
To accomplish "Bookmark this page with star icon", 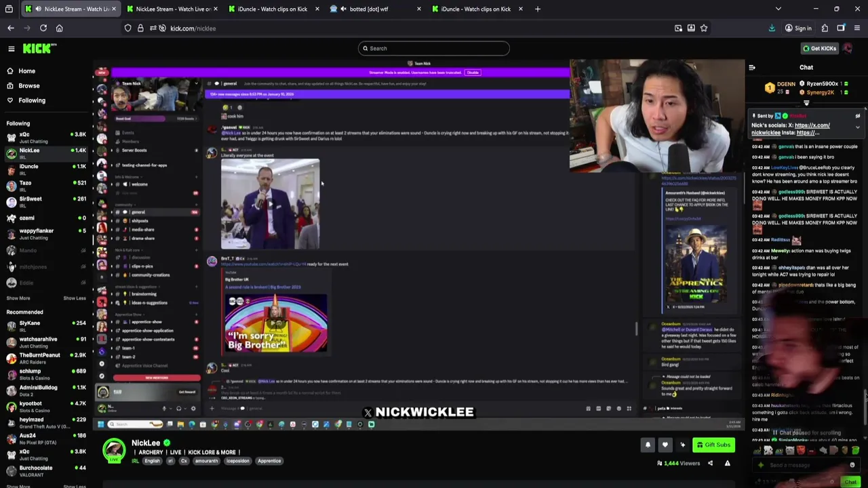I will click(x=704, y=28).
